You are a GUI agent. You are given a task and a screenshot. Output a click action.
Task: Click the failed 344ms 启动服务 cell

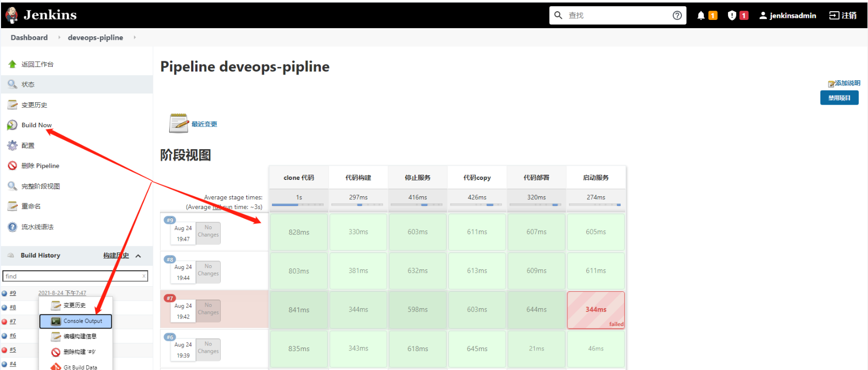pos(596,310)
